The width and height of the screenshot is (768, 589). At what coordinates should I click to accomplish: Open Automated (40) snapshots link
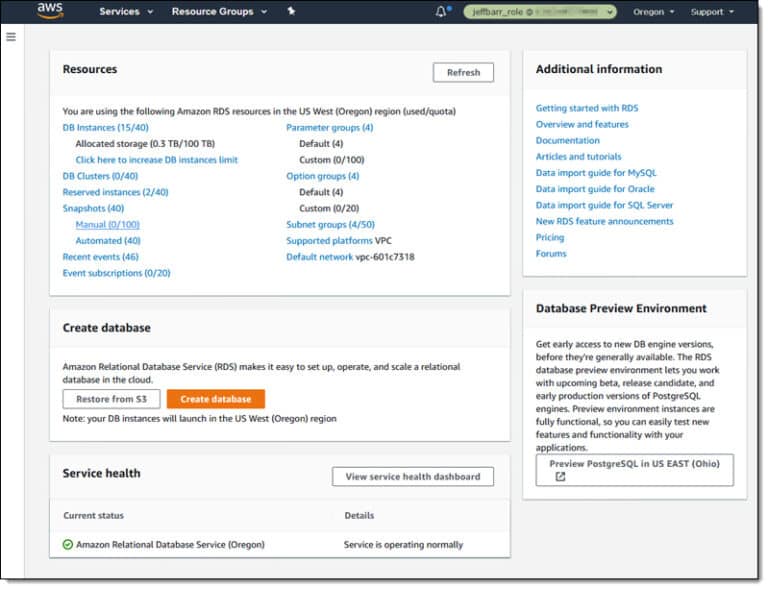pos(108,240)
